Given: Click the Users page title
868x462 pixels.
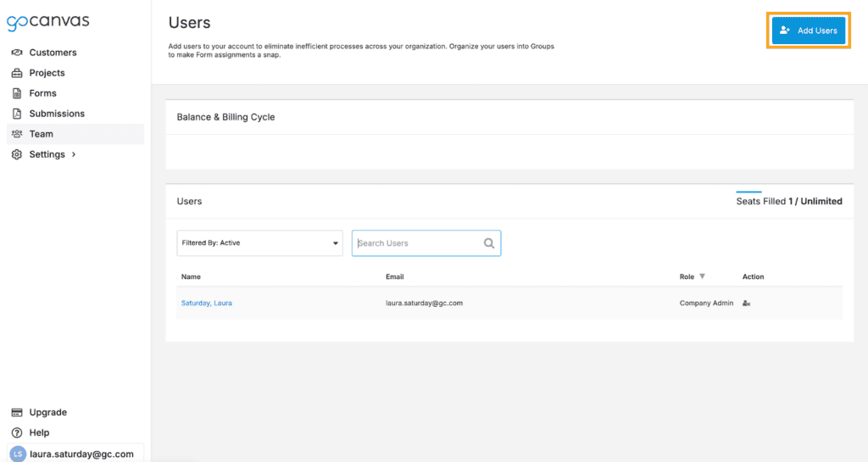Looking at the screenshot, I should tap(189, 23).
